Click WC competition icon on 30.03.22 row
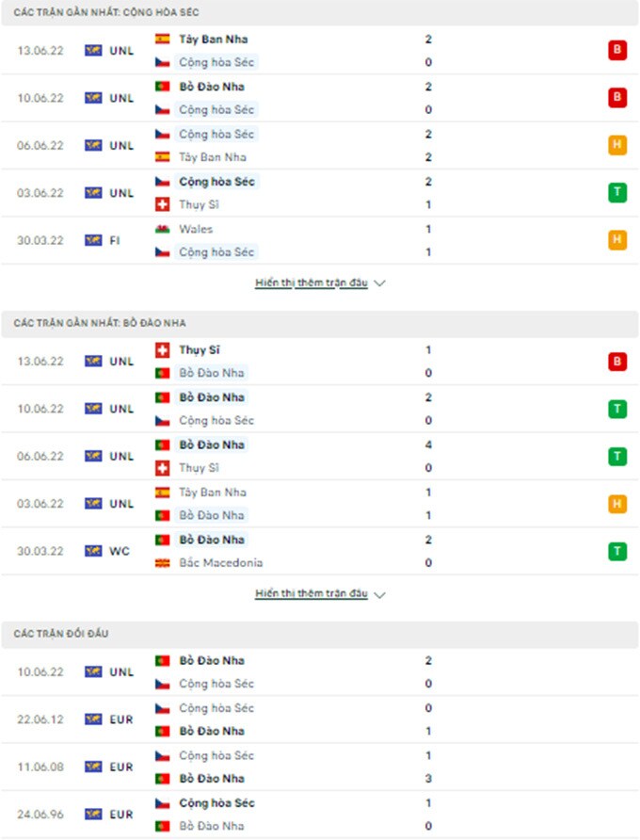 [93, 551]
